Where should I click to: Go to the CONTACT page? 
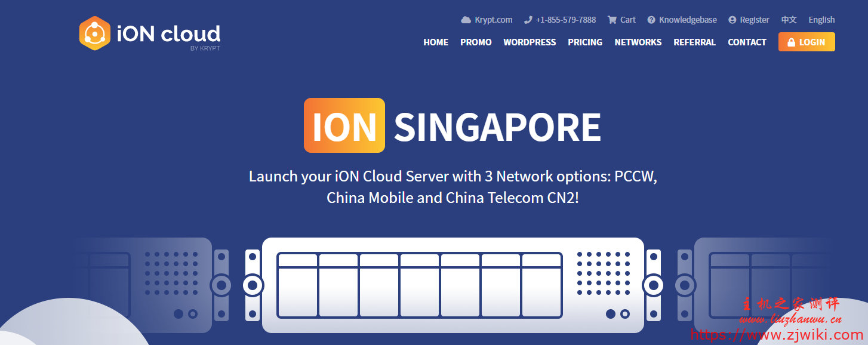[747, 42]
